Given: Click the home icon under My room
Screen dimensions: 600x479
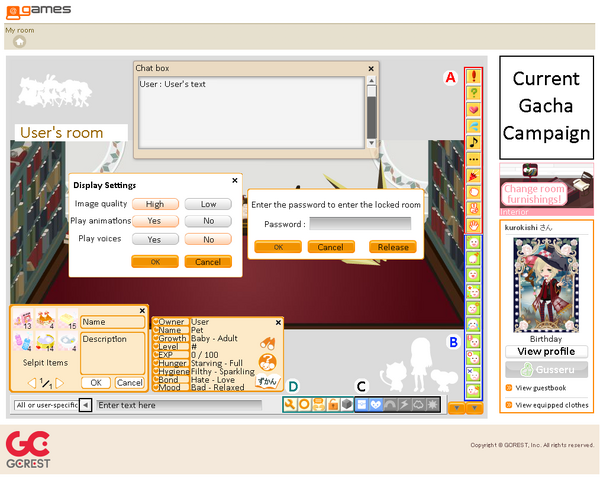Looking at the screenshot, I should point(20,41).
